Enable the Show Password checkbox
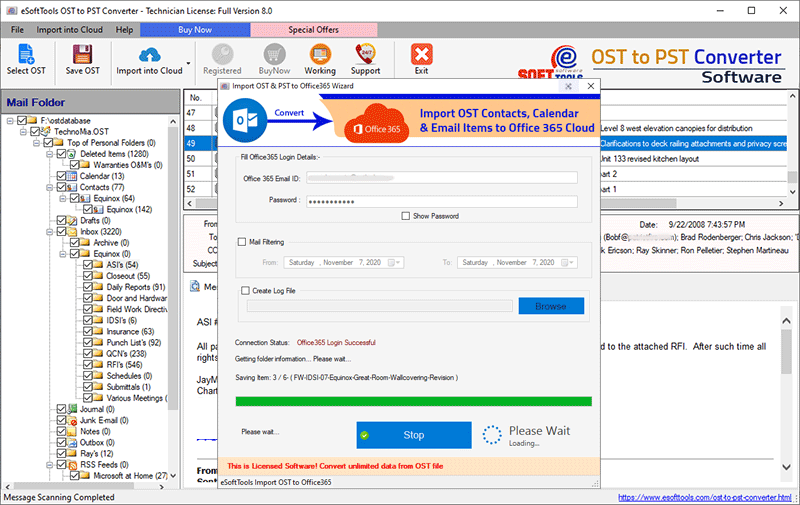 click(x=405, y=216)
